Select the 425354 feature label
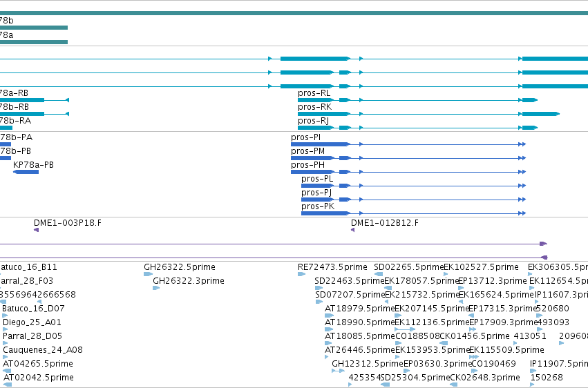588x388 pixels. point(365,378)
